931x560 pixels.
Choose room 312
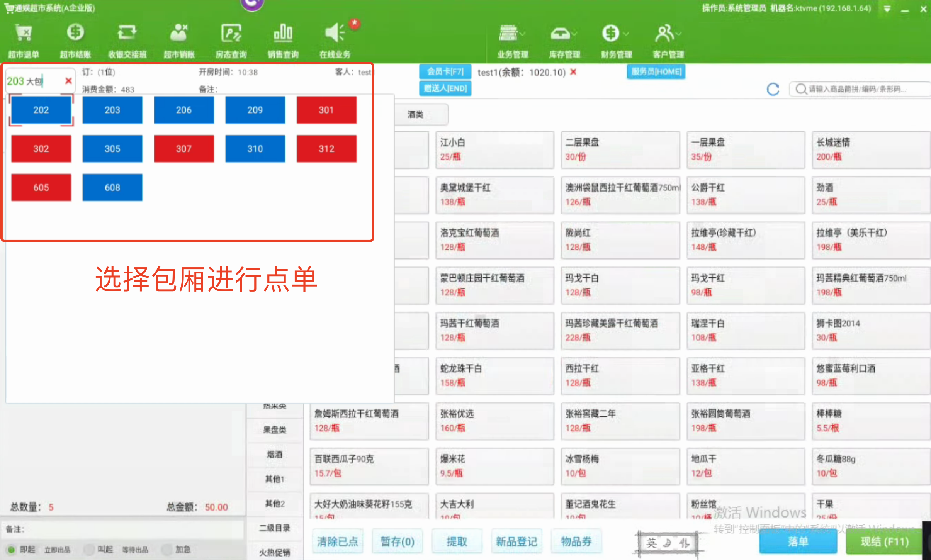pyautogui.click(x=326, y=149)
